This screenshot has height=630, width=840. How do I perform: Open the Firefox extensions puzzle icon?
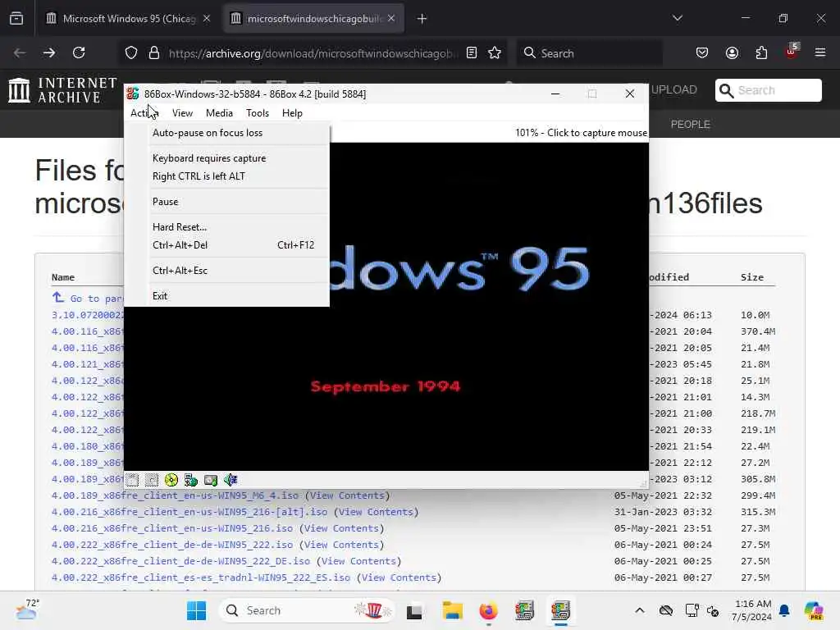point(761,53)
